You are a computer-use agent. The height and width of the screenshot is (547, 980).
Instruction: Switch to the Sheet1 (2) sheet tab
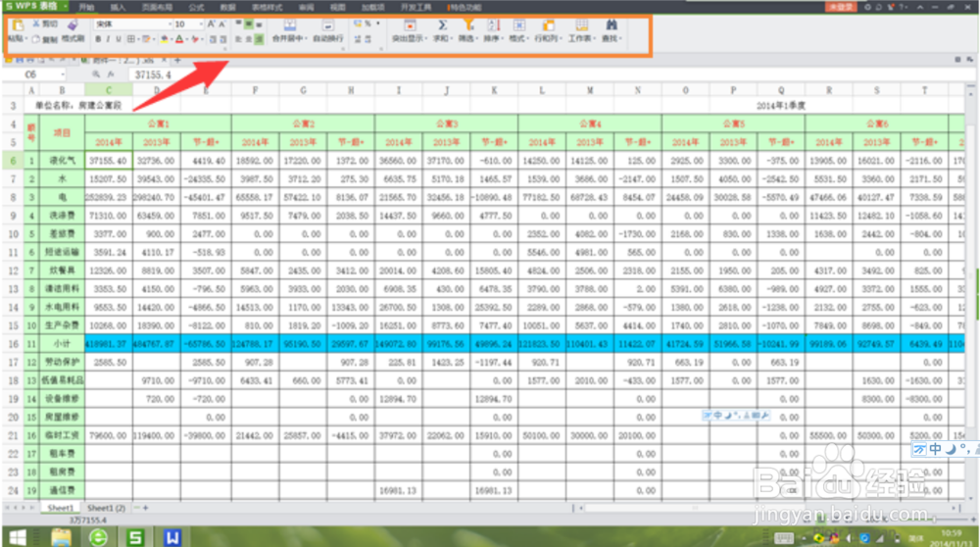(106, 508)
